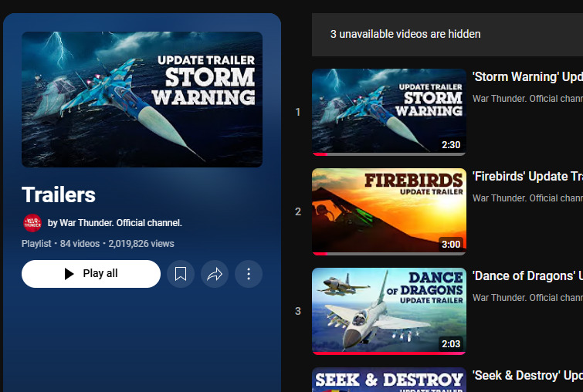
Task: Start playback with the Play all button
Action: click(x=91, y=274)
